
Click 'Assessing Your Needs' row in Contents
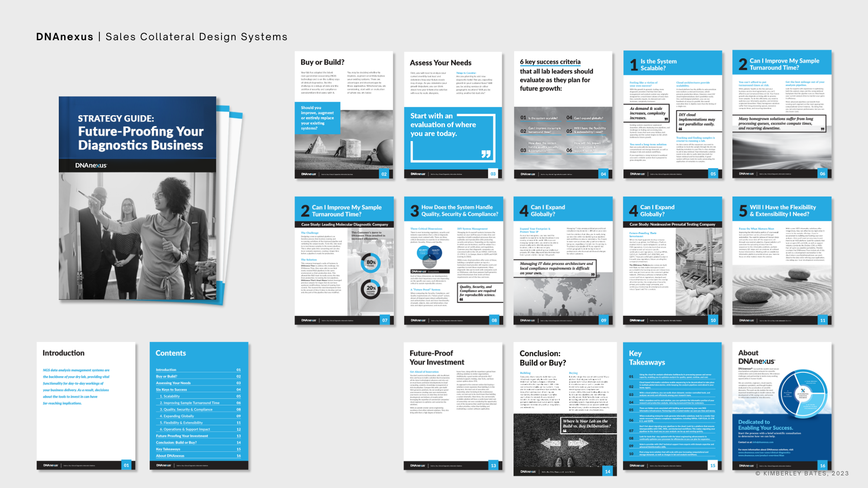tap(198, 383)
